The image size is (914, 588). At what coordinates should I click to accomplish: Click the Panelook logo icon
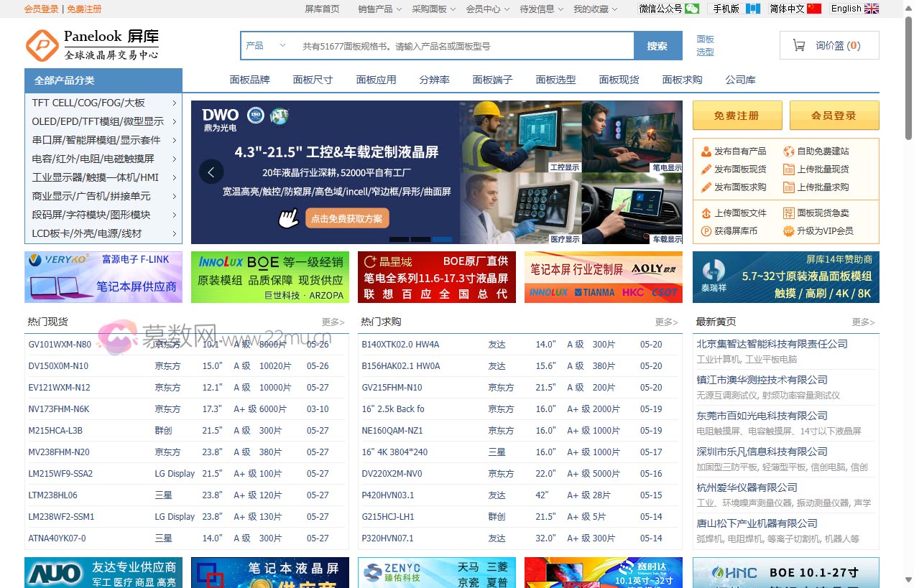[42, 45]
